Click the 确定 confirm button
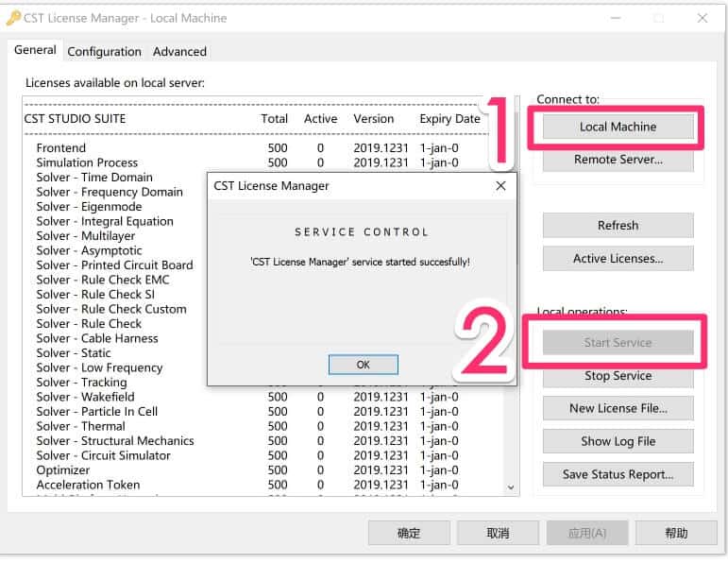Image resolution: width=728 pixels, height=563 pixels. [409, 533]
